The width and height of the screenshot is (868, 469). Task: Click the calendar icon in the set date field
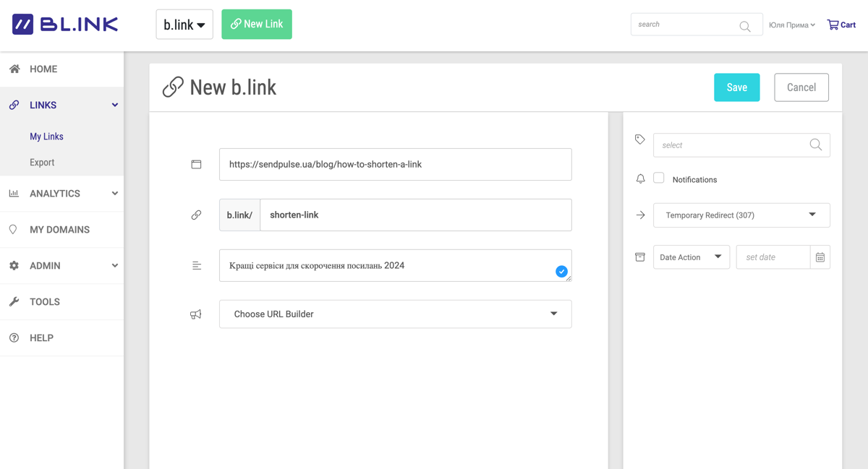point(821,257)
